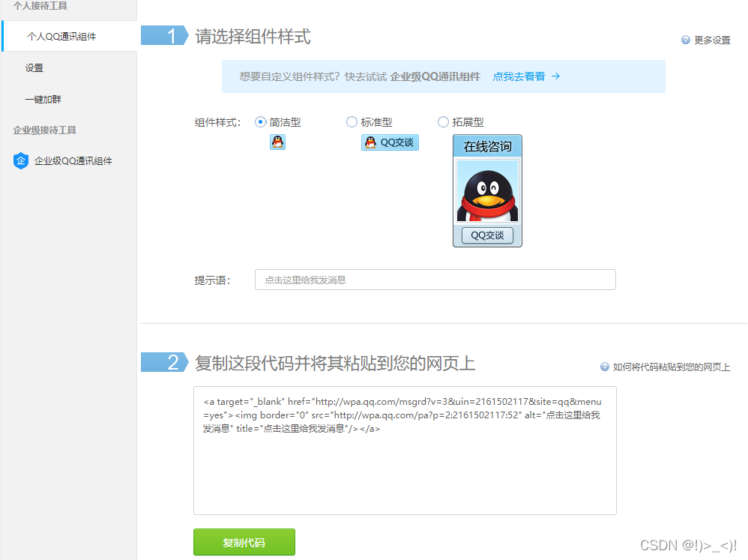Viewport: 748px width, 560px height.
Task: Click the 请选择组件样式 heading
Action: (x=253, y=36)
